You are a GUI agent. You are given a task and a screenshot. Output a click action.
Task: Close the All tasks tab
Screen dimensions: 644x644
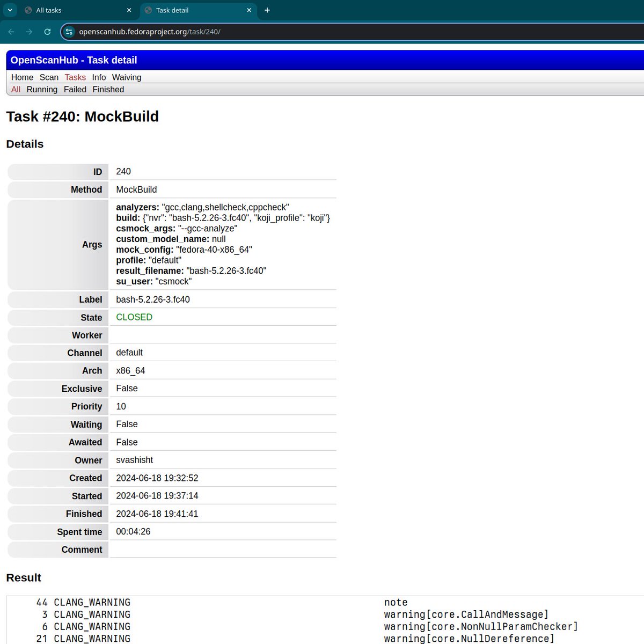tap(128, 10)
